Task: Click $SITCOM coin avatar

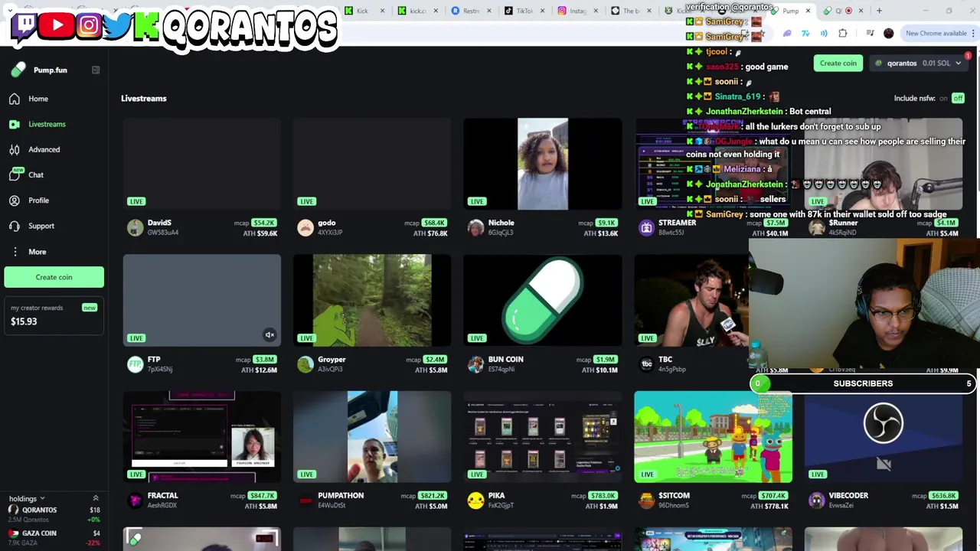Action: pos(646,500)
